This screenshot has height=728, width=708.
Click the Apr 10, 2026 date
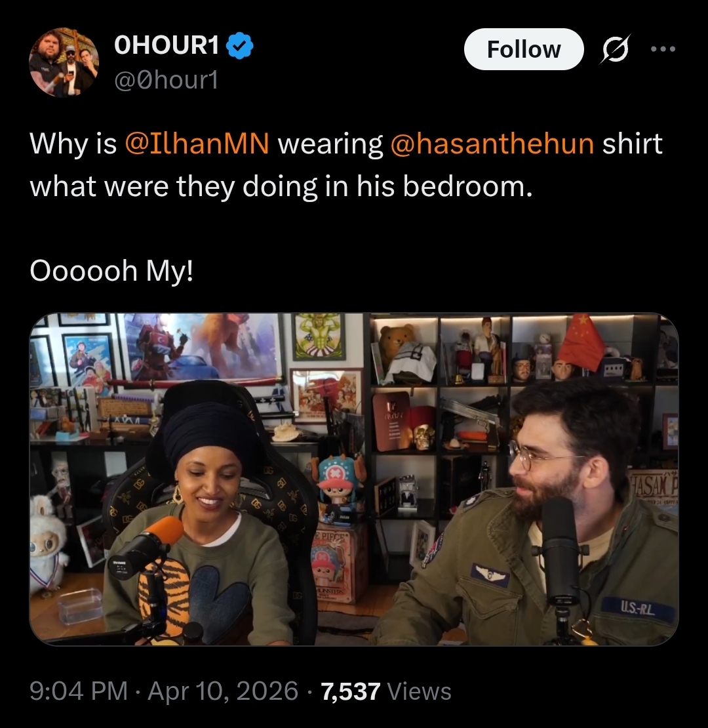click(223, 691)
